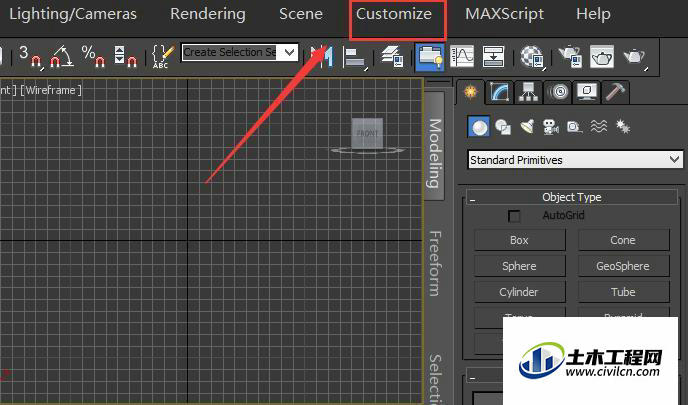688x405 pixels.
Task: Select the Space Warps category icon
Action: tap(598, 127)
